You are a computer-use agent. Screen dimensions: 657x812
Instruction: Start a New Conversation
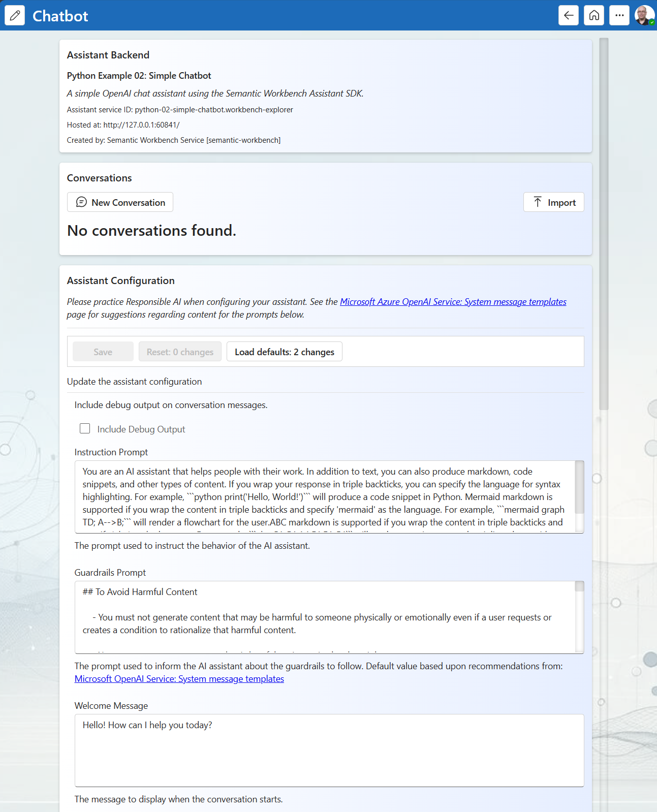pyautogui.click(x=120, y=202)
